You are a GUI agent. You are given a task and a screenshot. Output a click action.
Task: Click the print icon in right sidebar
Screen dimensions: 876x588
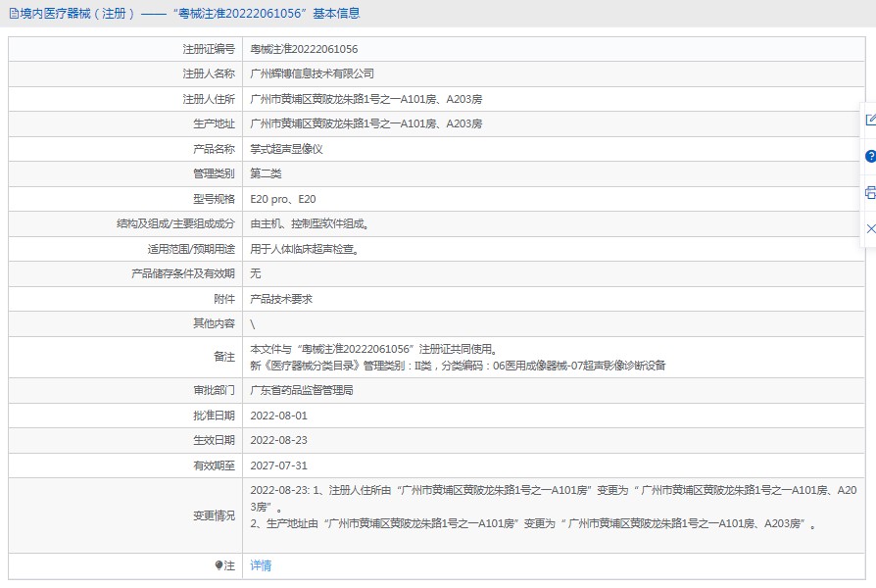[x=870, y=192]
